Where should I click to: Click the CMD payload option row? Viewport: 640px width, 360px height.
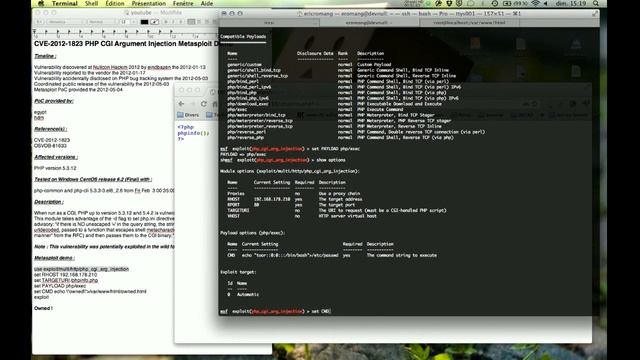click(332, 255)
